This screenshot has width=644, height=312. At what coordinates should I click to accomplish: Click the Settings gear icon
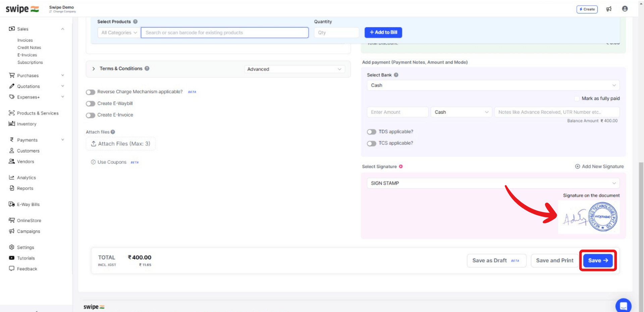click(12, 247)
